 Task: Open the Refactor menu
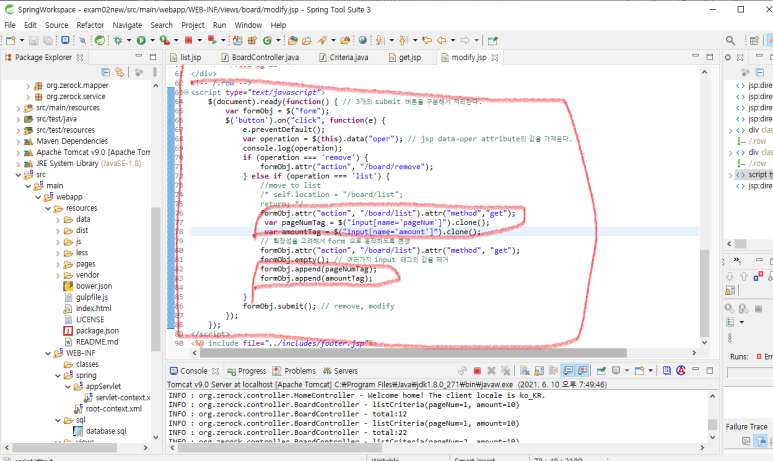coord(90,25)
